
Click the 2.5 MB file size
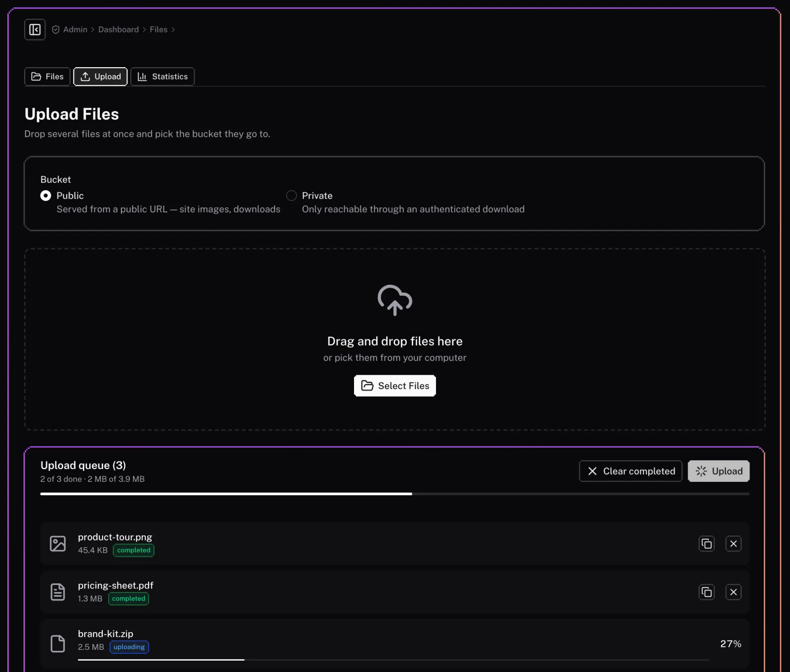[x=91, y=647]
